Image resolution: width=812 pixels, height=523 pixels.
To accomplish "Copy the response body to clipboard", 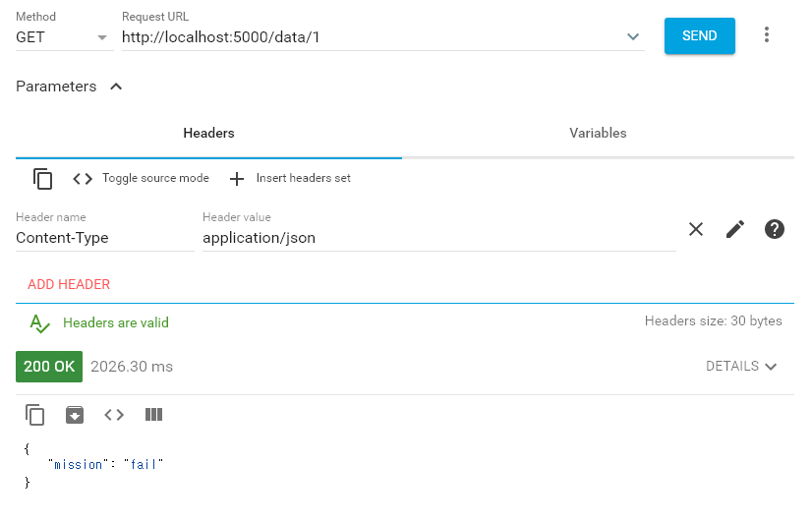I will click(34, 415).
